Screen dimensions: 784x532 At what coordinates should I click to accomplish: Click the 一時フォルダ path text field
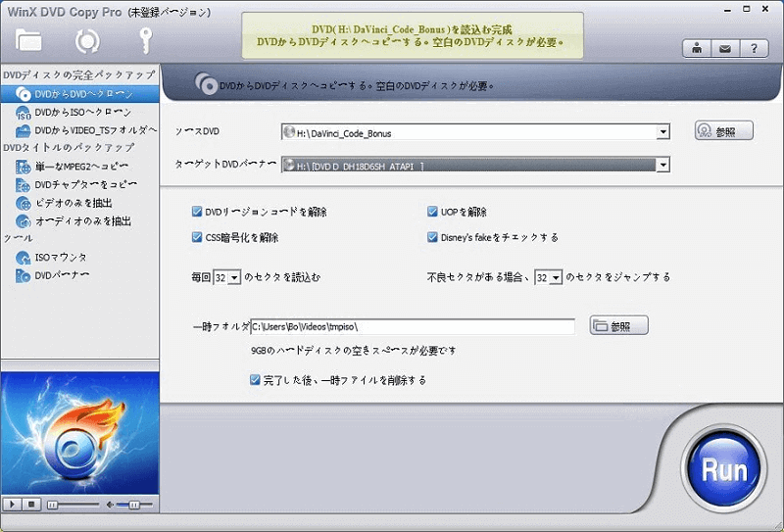[412, 326]
